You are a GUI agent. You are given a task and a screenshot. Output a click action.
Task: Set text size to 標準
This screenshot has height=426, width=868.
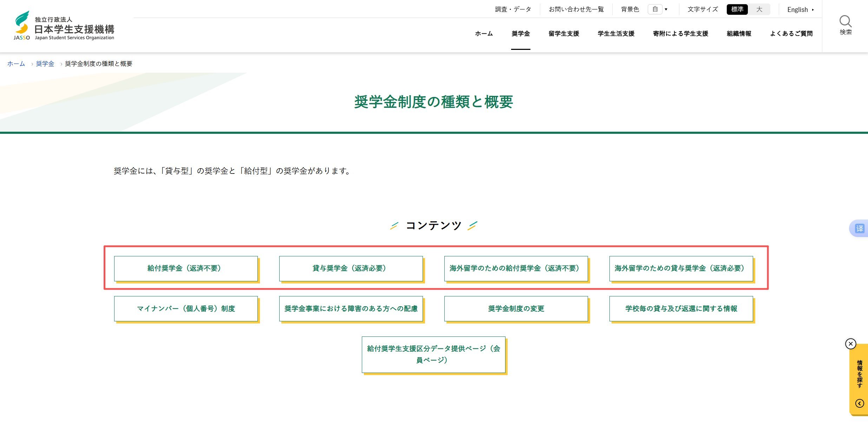tap(737, 9)
